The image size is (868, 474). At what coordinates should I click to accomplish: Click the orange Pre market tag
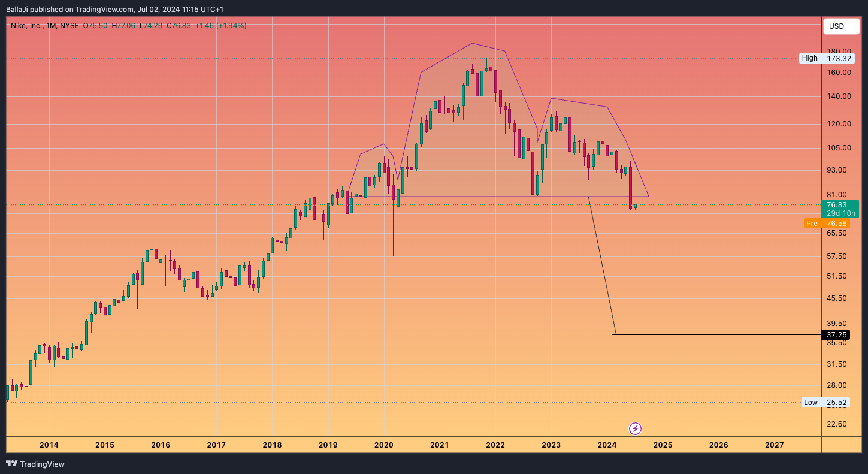[x=812, y=224]
